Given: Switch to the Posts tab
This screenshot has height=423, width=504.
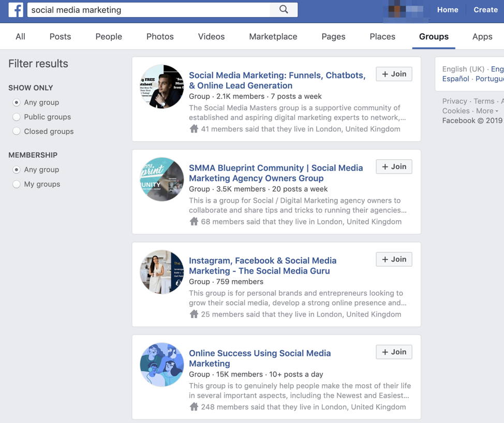Looking at the screenshot, I should pos(60,37).
